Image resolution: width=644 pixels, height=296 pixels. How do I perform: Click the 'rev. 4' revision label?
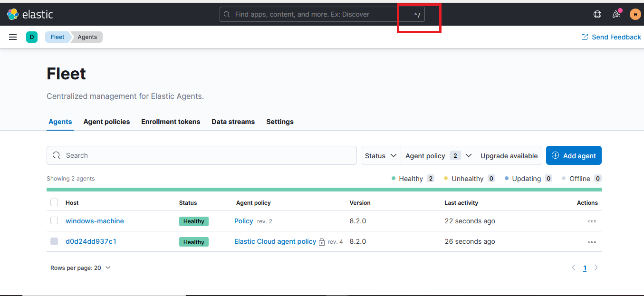[335, 242]
